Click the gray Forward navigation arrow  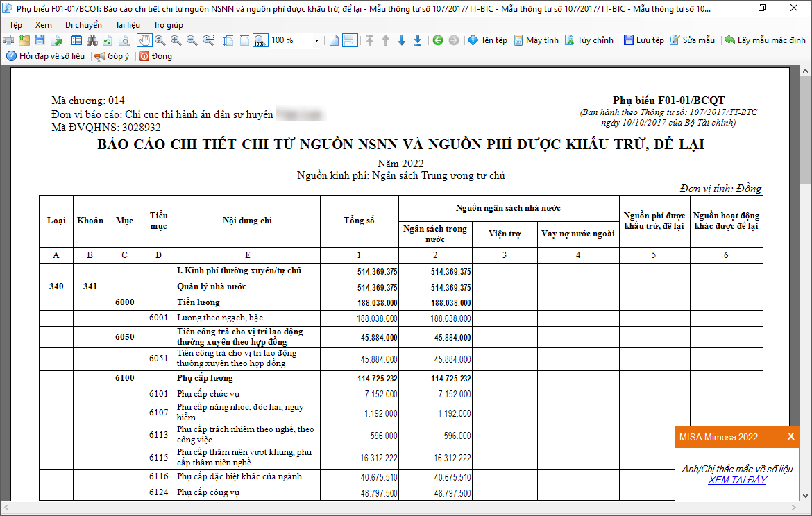click(454, 40)
